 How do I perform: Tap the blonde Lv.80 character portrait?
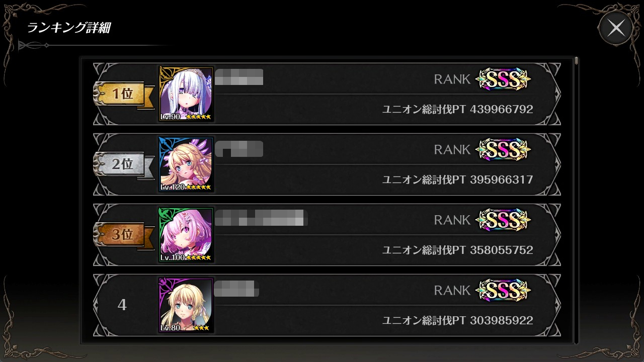[186, 305]
